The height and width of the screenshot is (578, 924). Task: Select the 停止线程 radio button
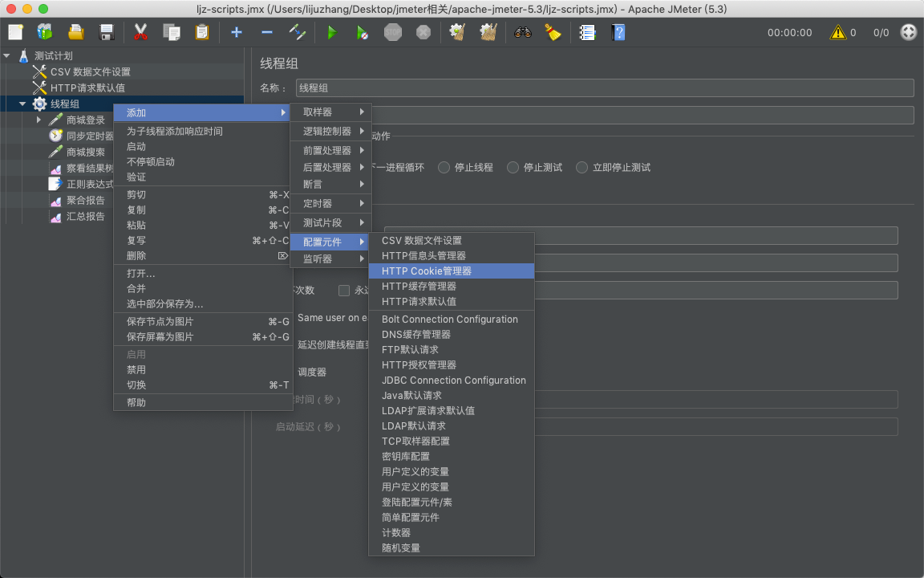pyautogui.click(x=444, y=168)
